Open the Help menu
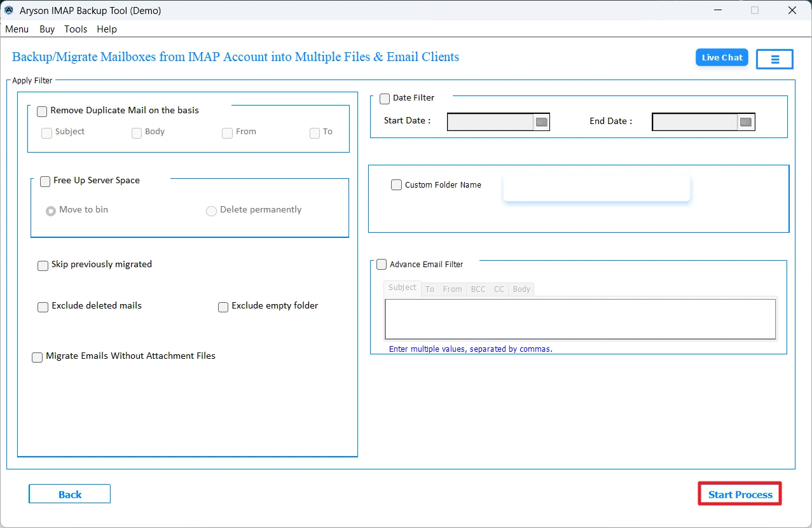Screen dimensions: 812x528 point(107,29)
